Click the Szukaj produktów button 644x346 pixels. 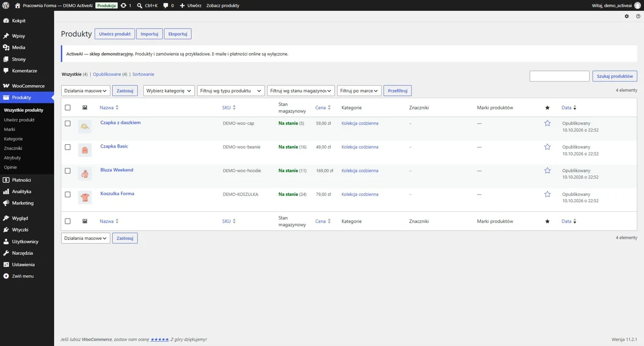[615, 76]
